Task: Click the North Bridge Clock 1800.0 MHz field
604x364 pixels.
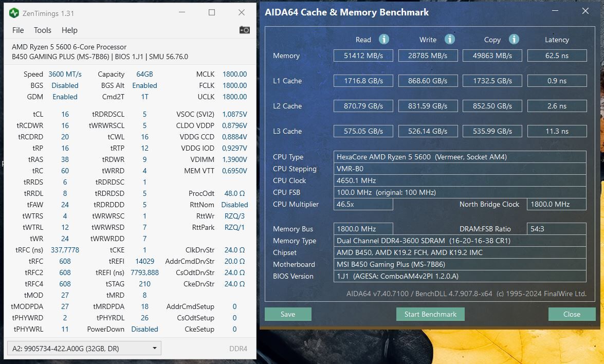Action: pos(557,204)
